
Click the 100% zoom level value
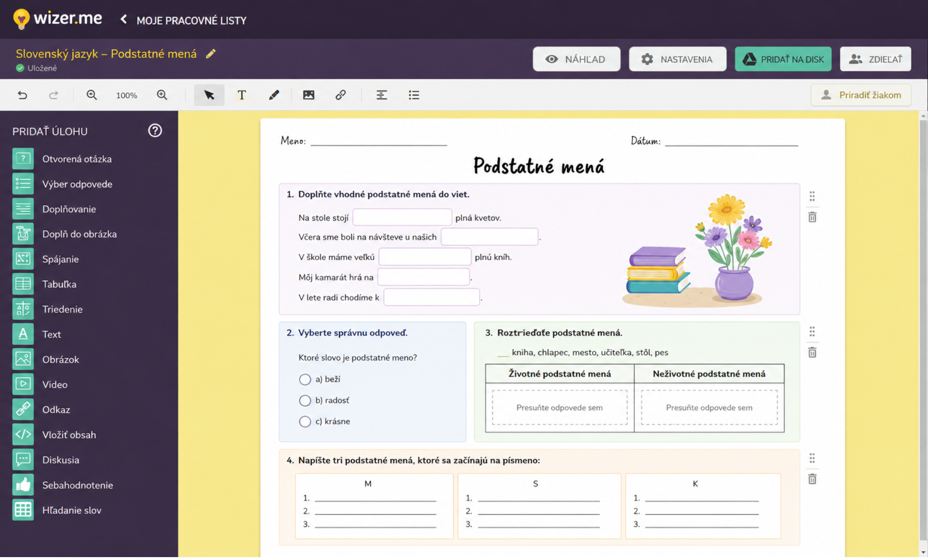click(127, 96)
